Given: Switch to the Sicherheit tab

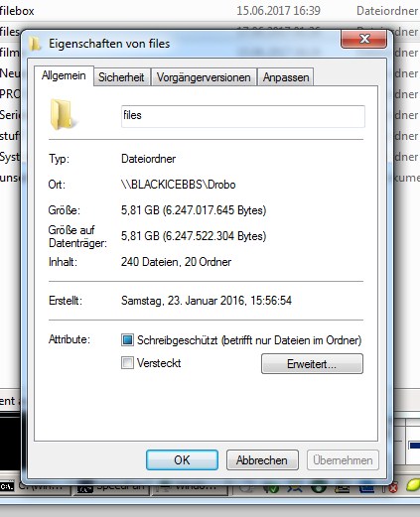Looking at the screenshot, I should [x=121, y=77].
